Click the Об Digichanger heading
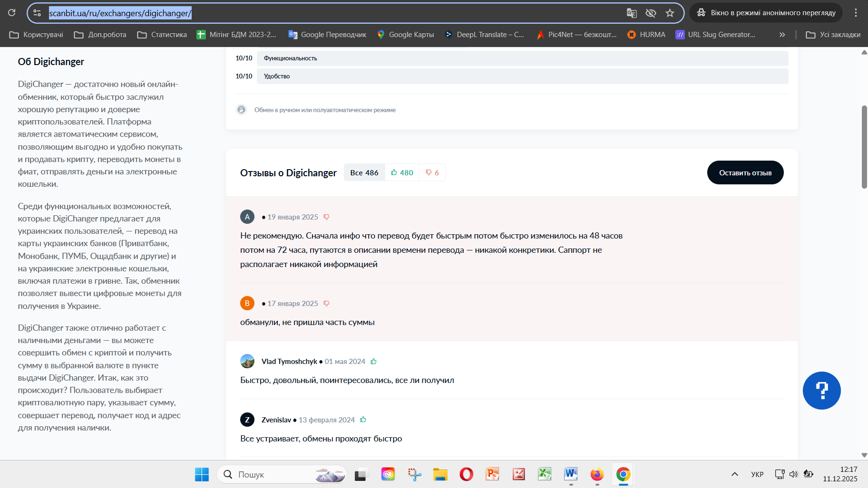 51,62
